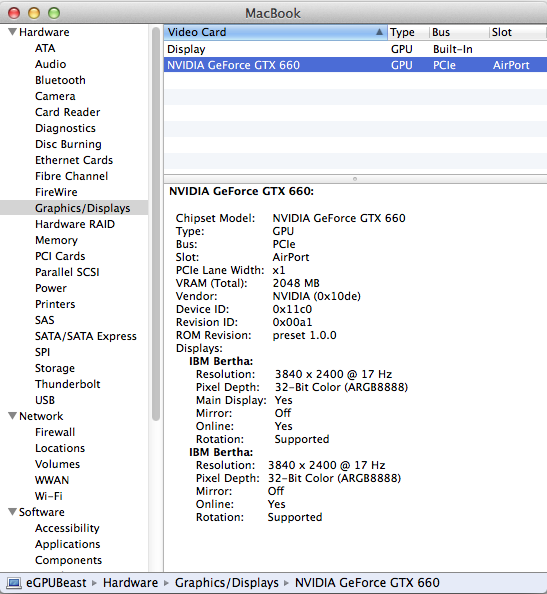547x594 pixels.
Task: Select SAS in the sidebar
Action: (x=45, y=320)
